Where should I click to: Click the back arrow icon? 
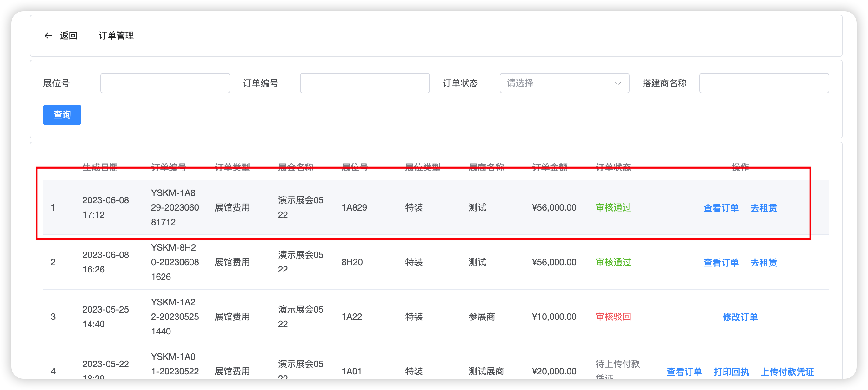point(48,35)
